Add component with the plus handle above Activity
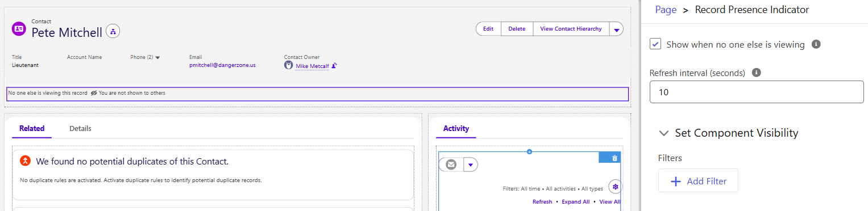Screen dimensions: 868x211 point(529,151)
